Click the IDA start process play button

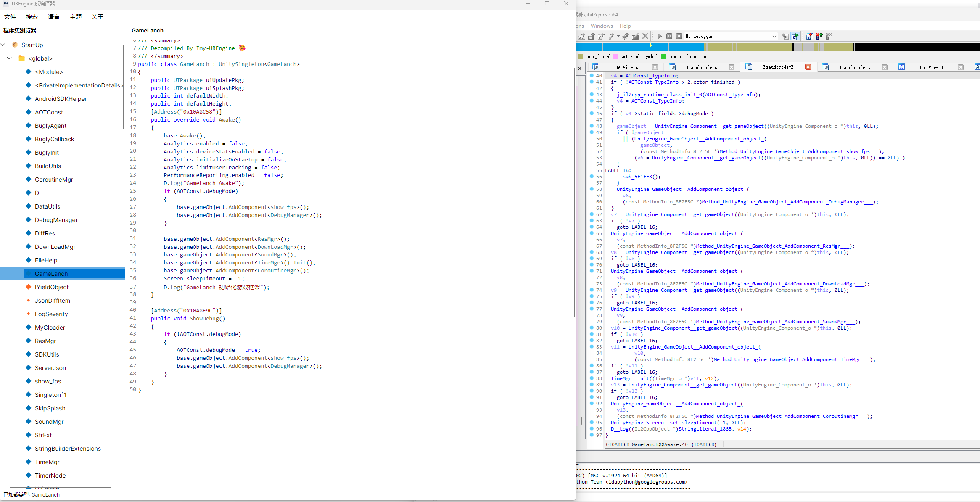pyautogui.click(x=660, y=36)
